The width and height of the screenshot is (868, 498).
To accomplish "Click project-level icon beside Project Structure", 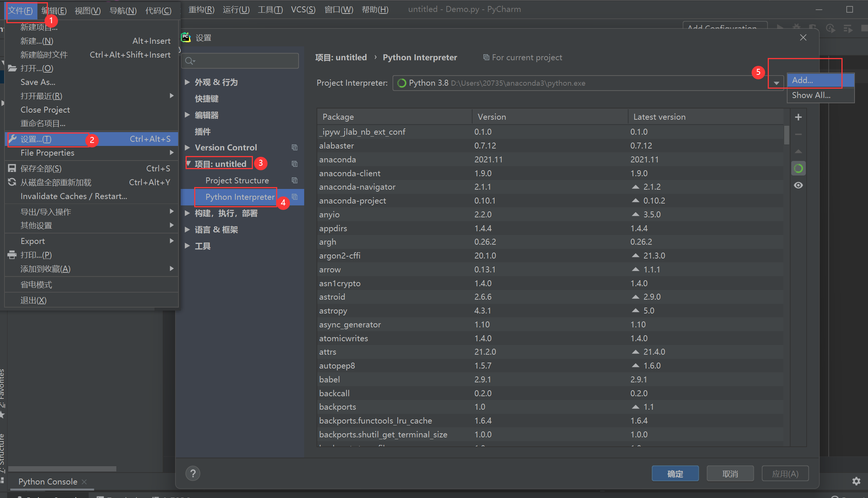I will [295, 180].
